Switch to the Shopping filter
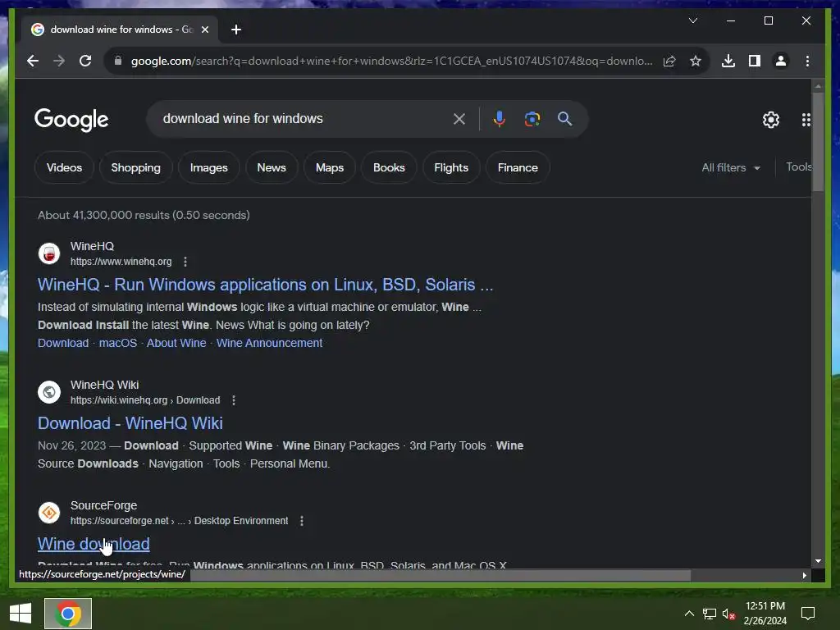 pos(135,167)
